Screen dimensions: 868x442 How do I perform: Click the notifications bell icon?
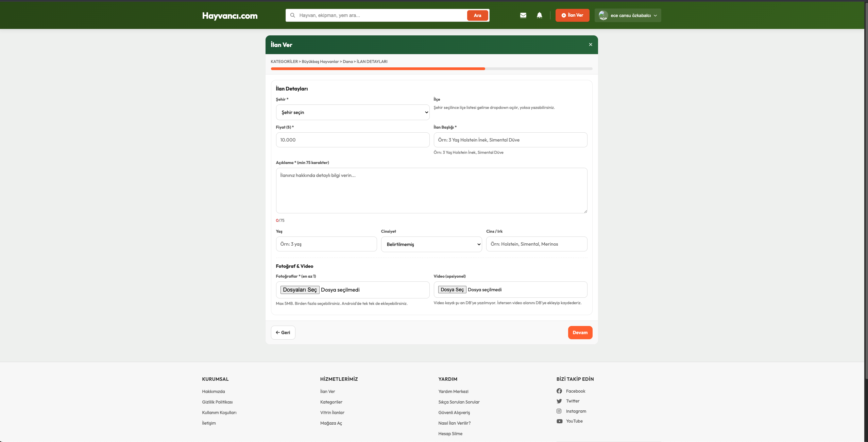point(539,15)
